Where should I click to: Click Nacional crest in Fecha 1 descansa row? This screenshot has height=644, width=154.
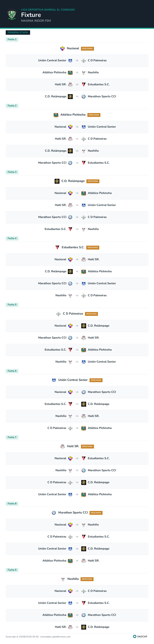pos(62,48)
